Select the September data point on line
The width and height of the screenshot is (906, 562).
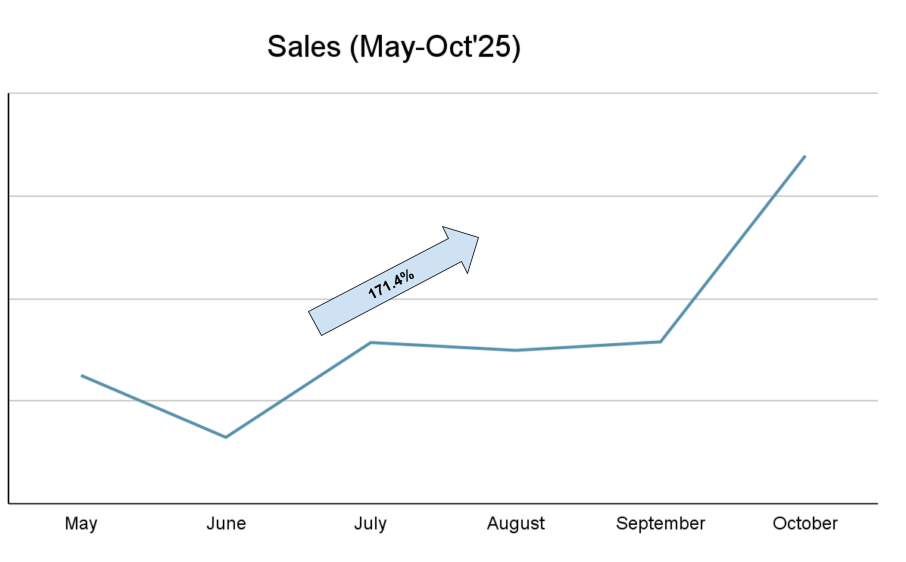point(660,342)
